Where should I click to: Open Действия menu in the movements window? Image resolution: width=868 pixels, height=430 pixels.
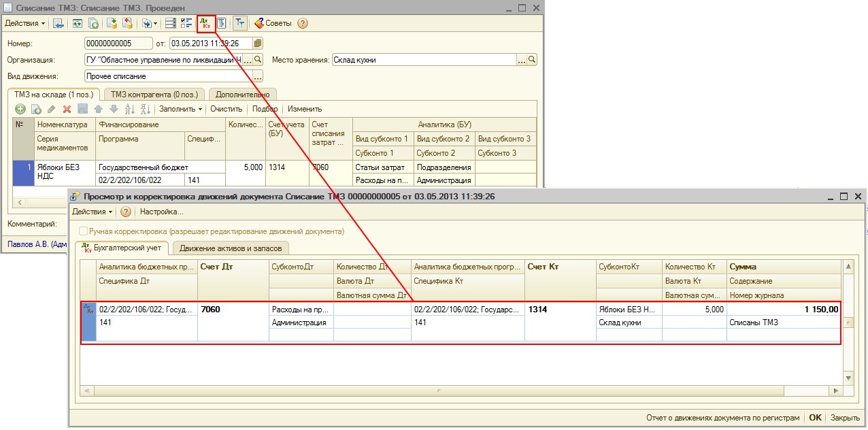point(93,212)
